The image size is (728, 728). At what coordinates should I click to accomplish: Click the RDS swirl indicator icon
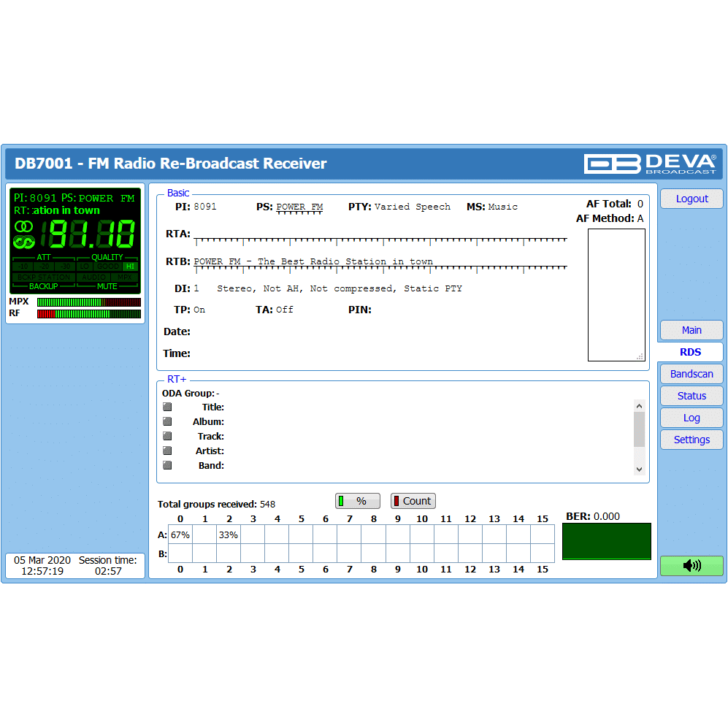point(23,242)
